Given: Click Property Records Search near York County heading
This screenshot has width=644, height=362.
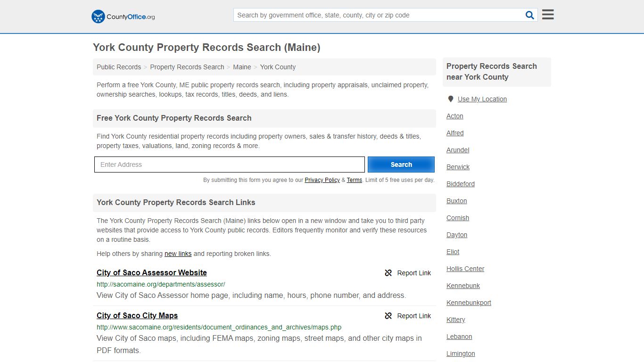Looking at the screenshot, I should 492,72.
